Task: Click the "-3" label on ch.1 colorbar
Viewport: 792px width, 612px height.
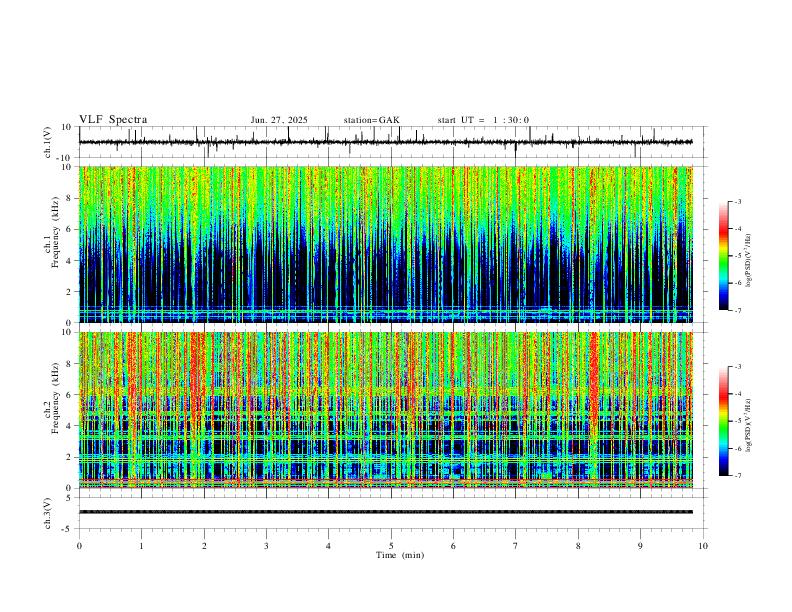Action: coord(737,201)
